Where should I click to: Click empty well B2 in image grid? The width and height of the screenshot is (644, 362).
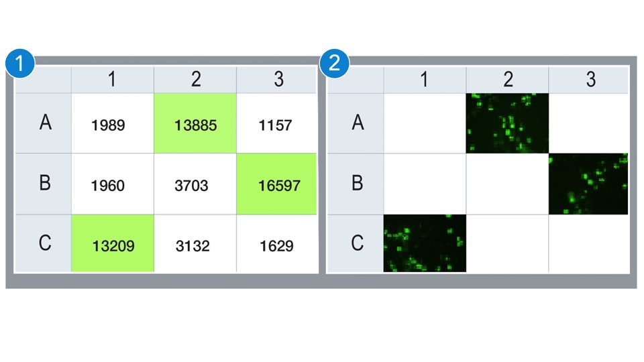coord(507,184)
